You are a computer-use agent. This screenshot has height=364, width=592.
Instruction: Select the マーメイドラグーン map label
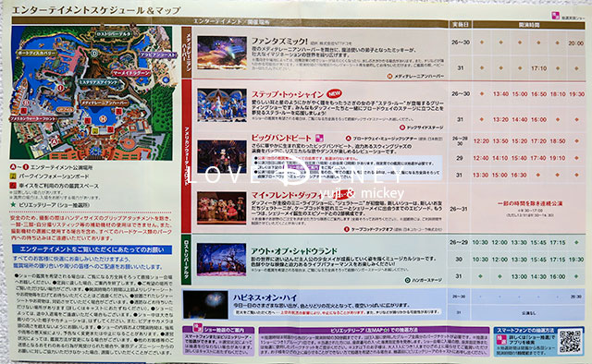coord(131,73)
